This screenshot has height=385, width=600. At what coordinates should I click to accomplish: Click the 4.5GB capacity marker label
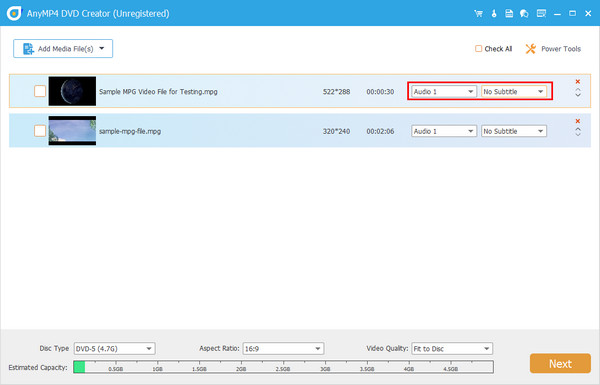[450, 369]
